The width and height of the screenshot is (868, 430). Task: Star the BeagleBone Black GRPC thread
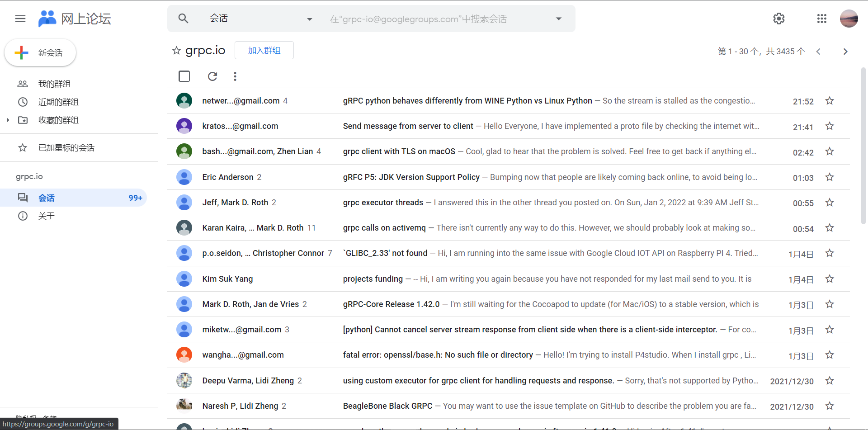830,406
